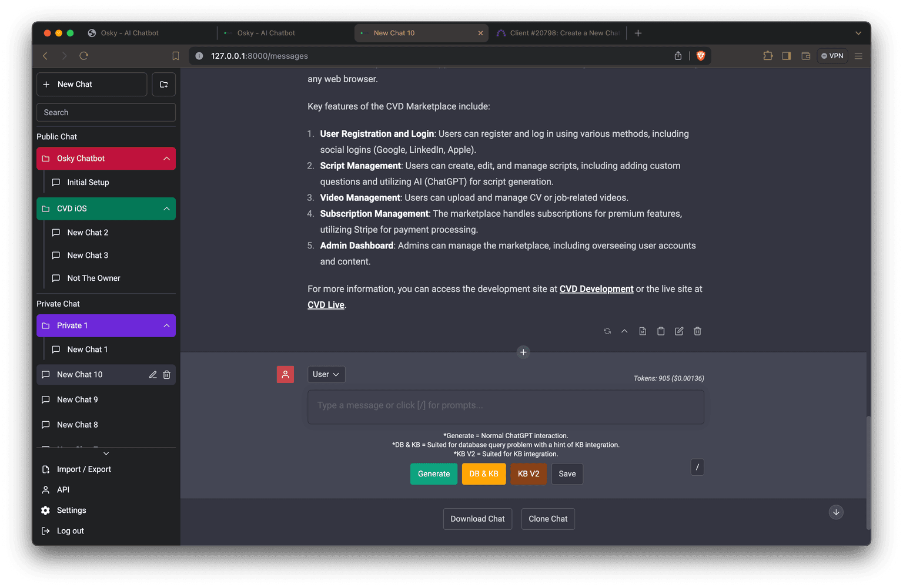Image resolution: width=903 pixels, height=588 pixels.
Task: Open the slash prompt picker
Action: 697,467
